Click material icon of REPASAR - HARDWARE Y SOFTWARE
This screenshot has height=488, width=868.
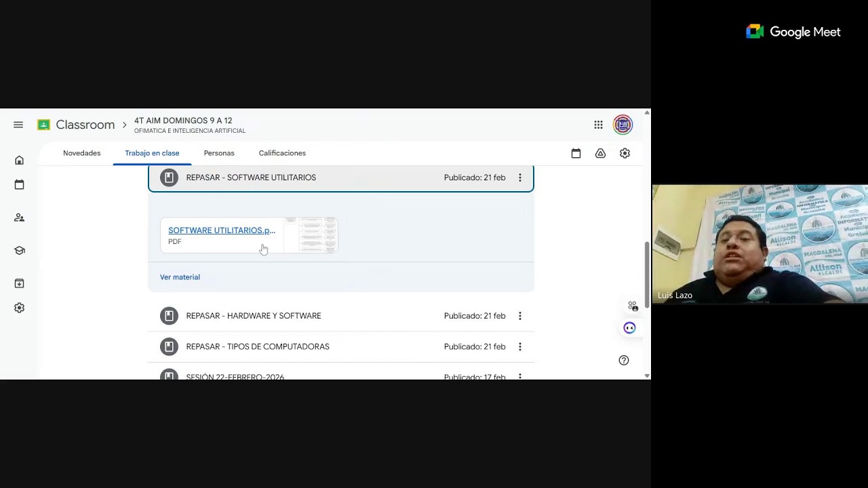pos(169,316)
